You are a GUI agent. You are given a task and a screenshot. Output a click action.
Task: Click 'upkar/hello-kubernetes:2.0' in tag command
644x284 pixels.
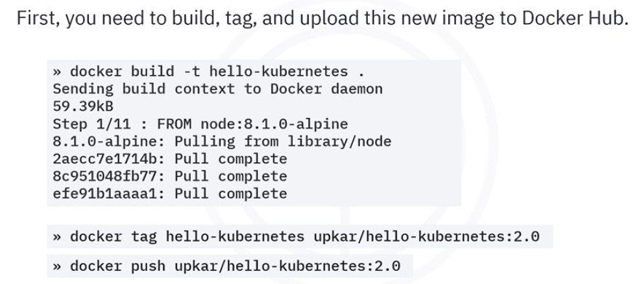pos(426,237)
